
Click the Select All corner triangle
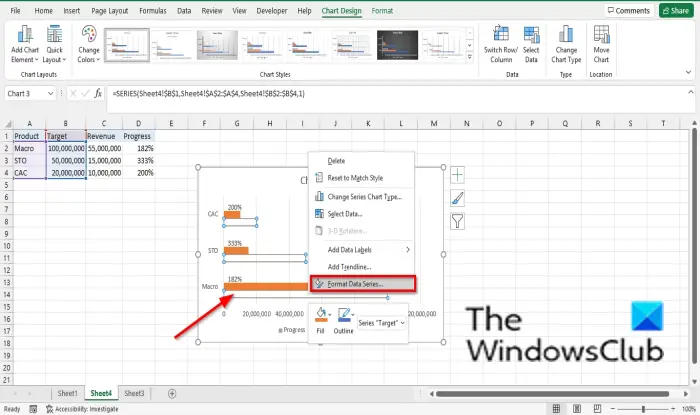click(8, 124)
